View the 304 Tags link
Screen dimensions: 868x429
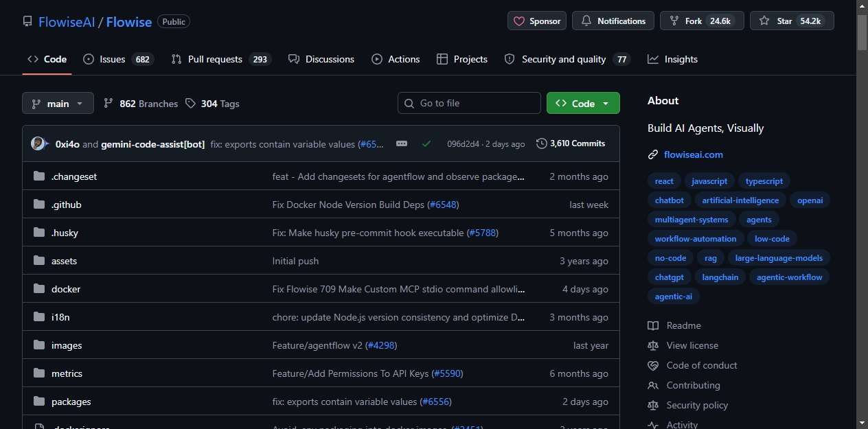coord(212,104)
